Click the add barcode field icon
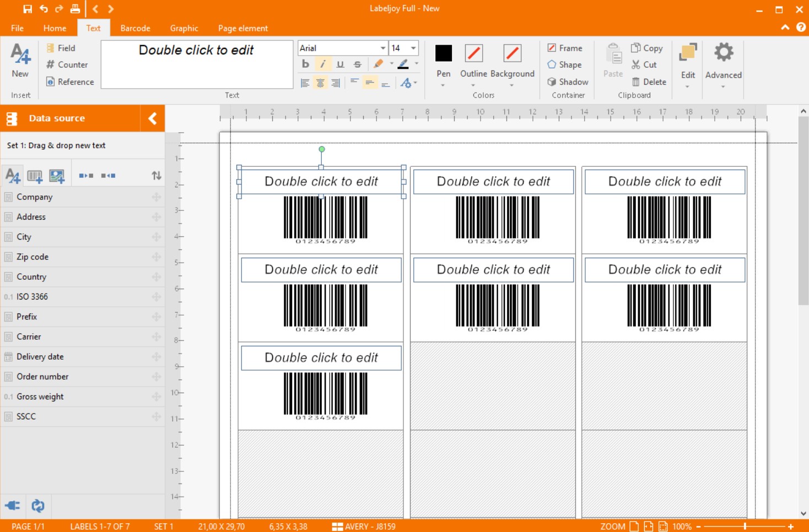The image size is (809, 532). pyautogui.click(x=35, y=176)
